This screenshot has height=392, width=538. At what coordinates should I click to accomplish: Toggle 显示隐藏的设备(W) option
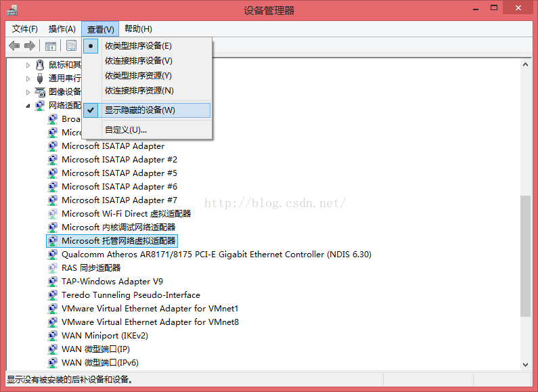tap(146, 110)
